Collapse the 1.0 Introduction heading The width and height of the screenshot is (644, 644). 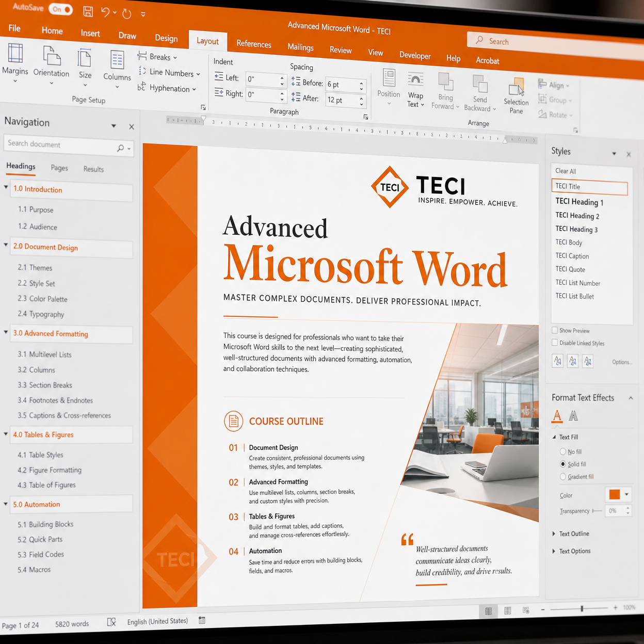click(x=6, y=187)
